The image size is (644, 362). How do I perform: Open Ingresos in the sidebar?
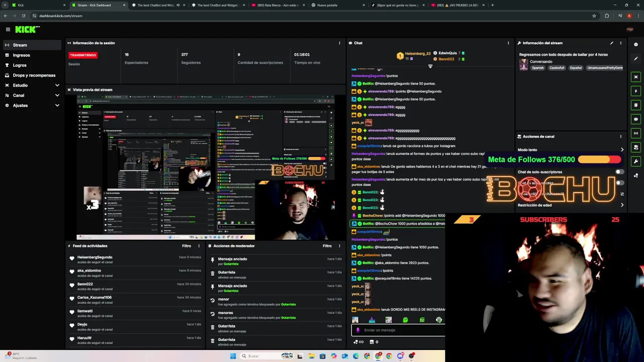[32, 55]
